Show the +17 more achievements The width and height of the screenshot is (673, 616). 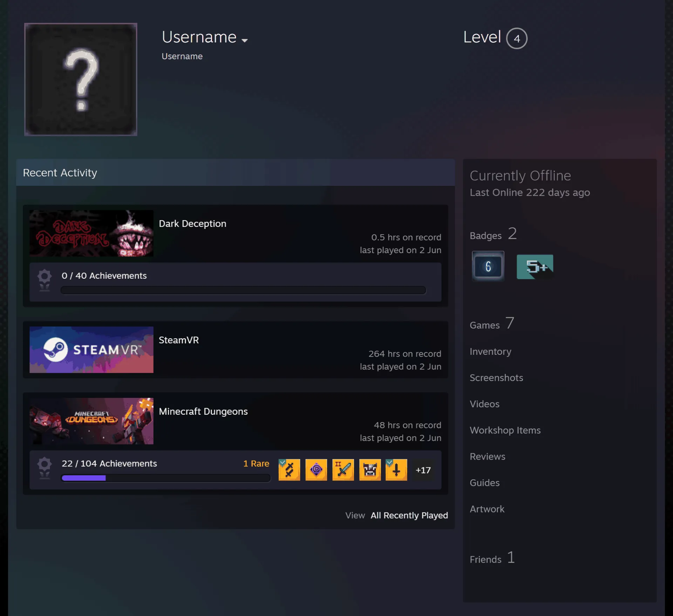click(x=423, y=470)
